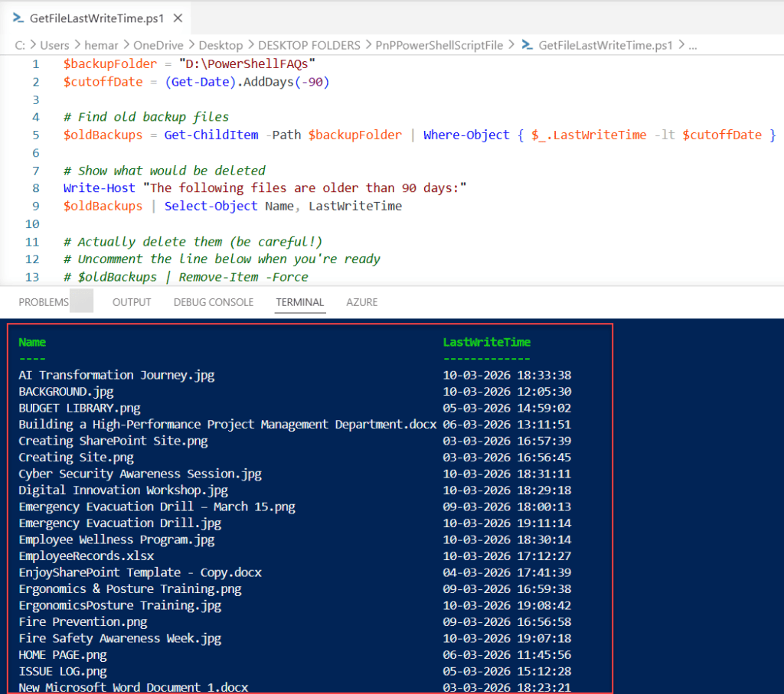Viewport: 784px width, 694px height.
Task: Expand the breadcrumb overflow ellipsis
Action: [x=692, y=45]
